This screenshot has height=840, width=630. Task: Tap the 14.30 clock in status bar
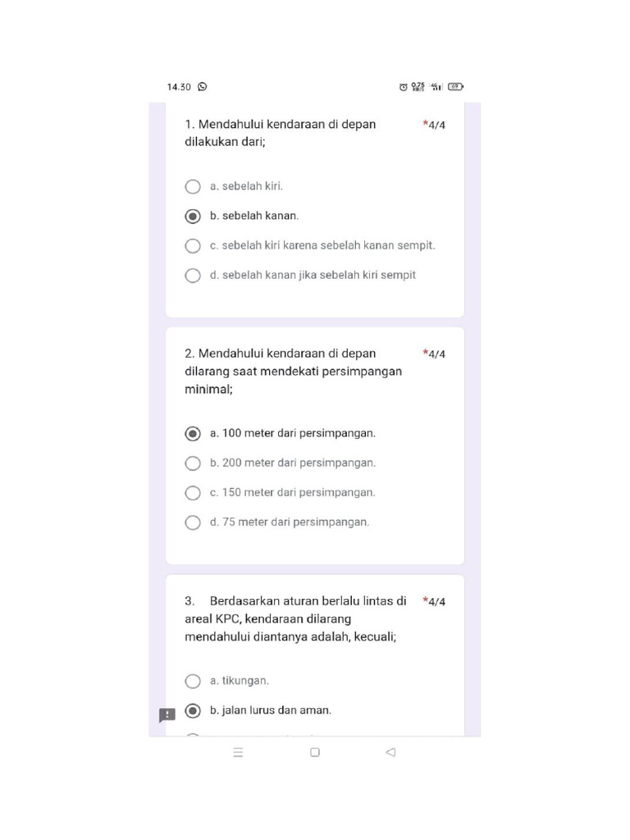coord(179,87)
